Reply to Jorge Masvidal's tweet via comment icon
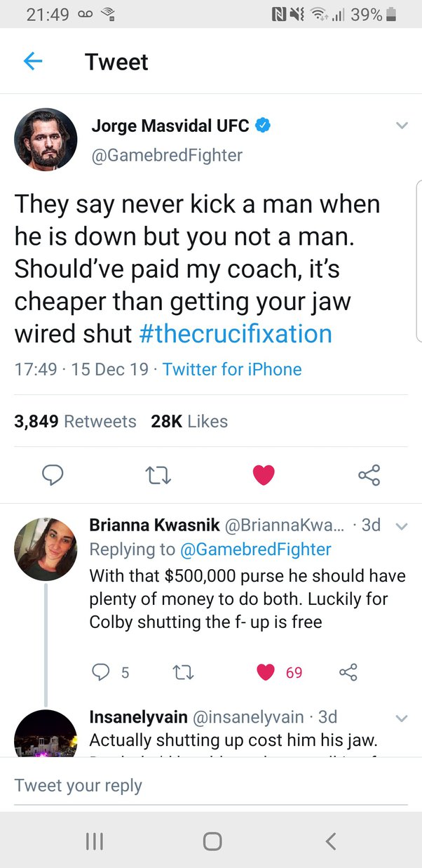Screen dimensions: 422x868 [53, 475]
